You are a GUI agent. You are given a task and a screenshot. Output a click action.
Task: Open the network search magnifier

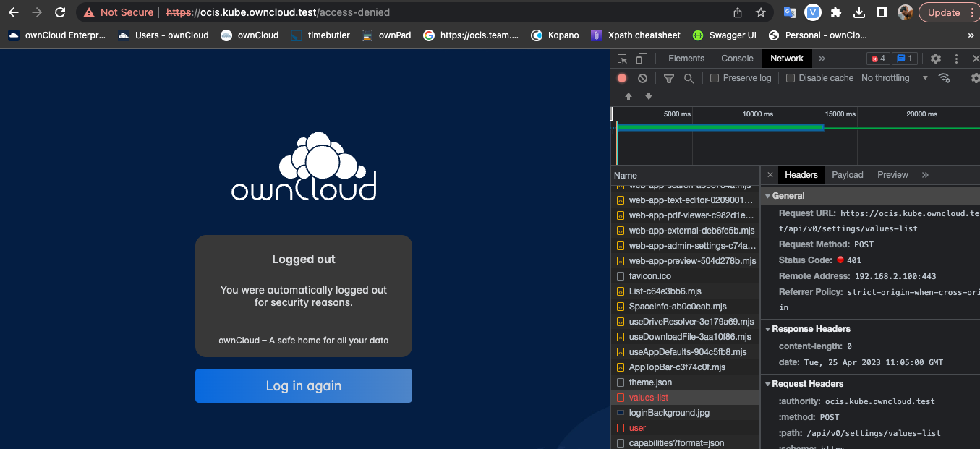pyautogui.click(x=689, y=78)
